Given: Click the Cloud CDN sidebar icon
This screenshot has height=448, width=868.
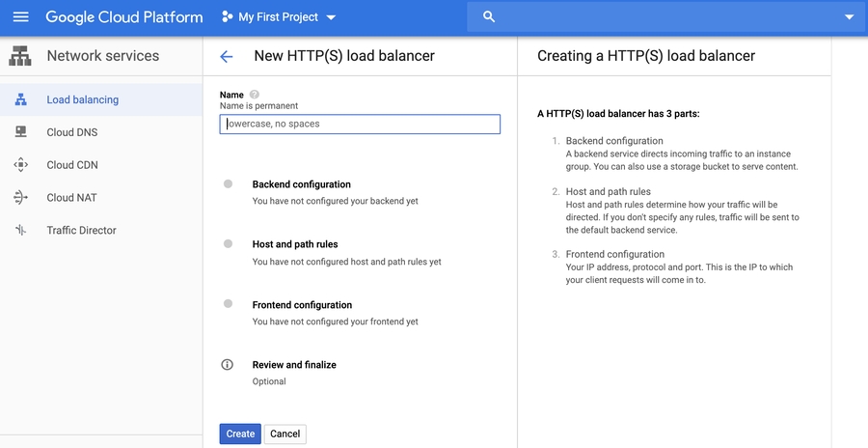Looking at the screenshot, I should [x=21, y=165].
